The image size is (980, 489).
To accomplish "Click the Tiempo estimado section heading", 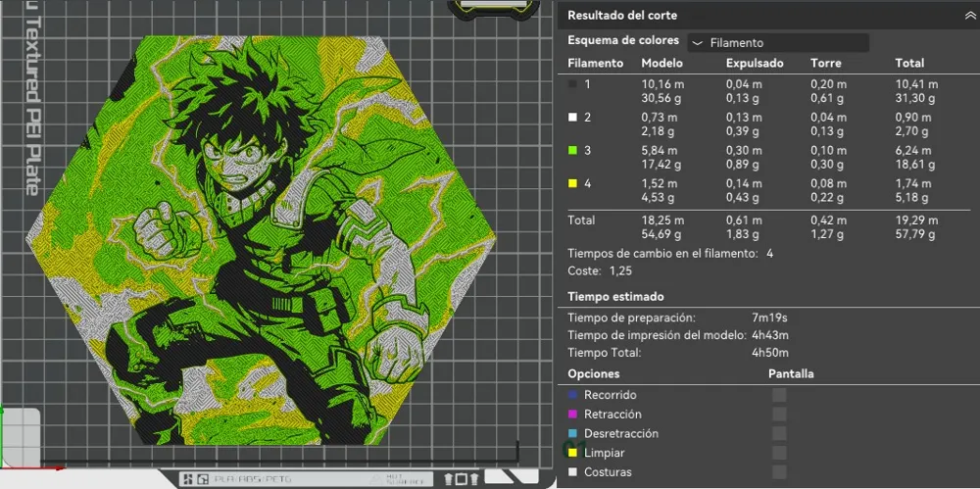I will 615,296.
